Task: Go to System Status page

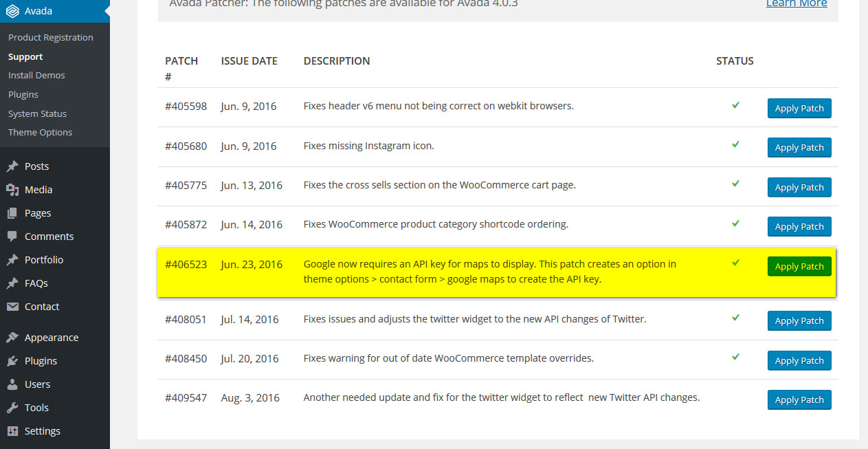Action: (x=38, y=113)
